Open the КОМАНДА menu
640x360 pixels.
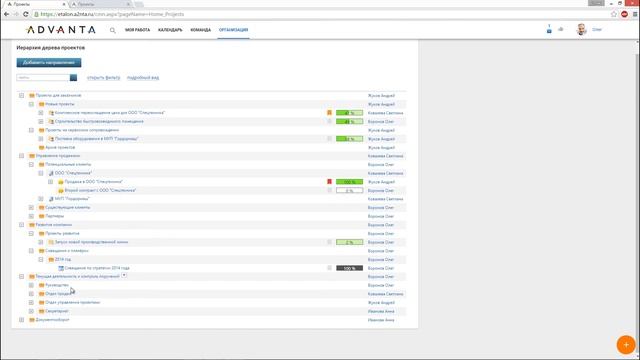click(x=200, y=30)
